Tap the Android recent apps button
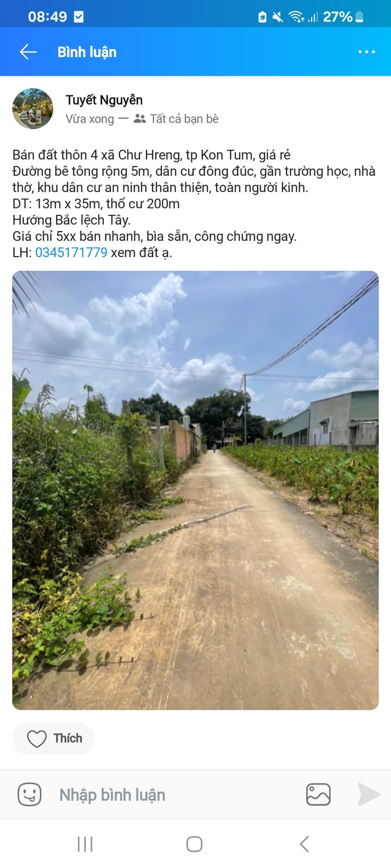The width and height of the screenshot is (391, 868). point(85,844)
